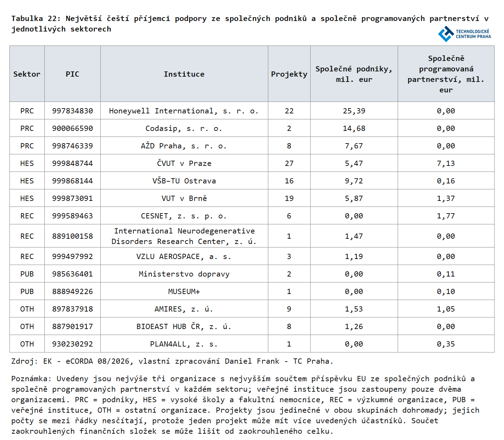Select 'BIOEAST HUB ČR, z. ú.' cell
Viewport: 504px width, 440px height.
184,327
